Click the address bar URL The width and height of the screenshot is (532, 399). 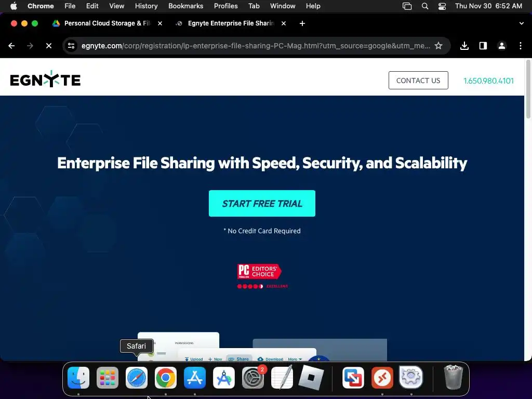click(256, 46)
